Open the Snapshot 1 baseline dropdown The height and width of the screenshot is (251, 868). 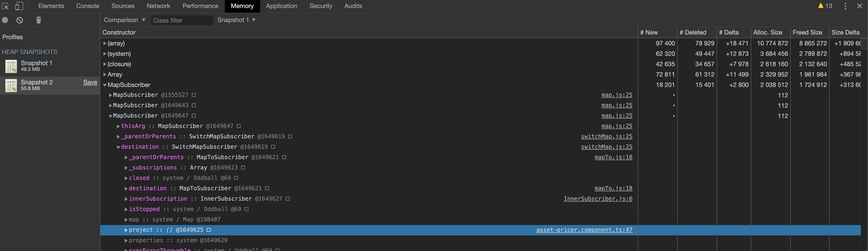tap(236, 20)
